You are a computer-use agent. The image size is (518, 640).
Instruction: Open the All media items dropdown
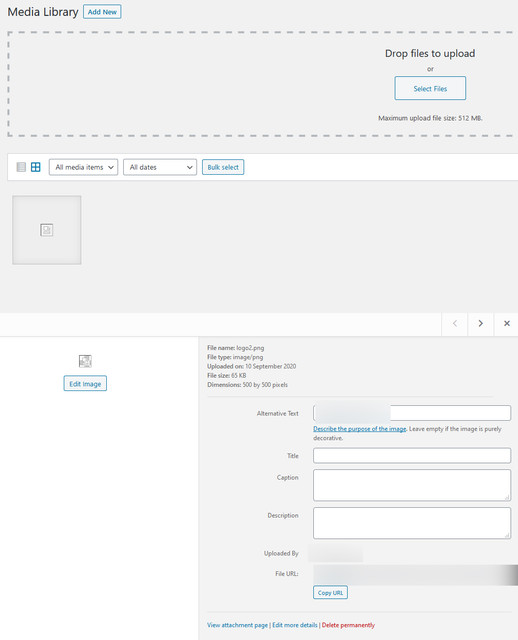pyautogui.click(x=83, y=167)
